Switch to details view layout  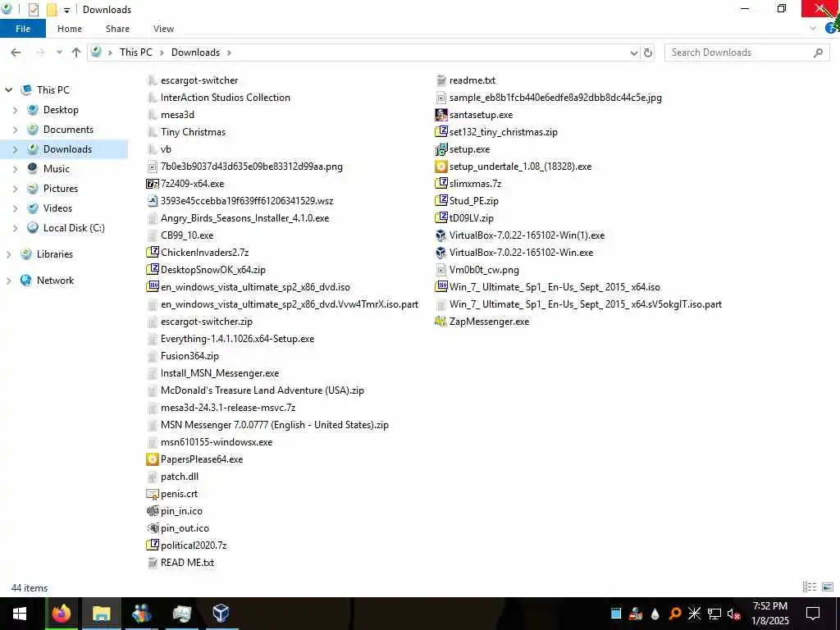click(x=809, y=587)
